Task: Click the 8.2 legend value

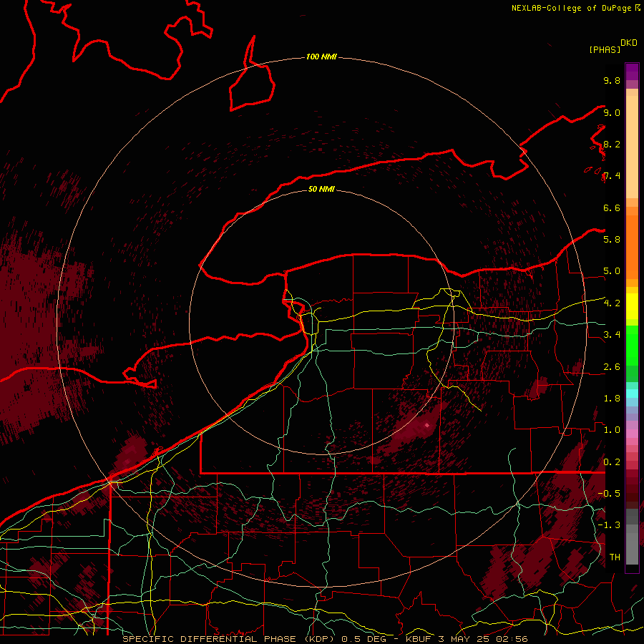Action: click(x=612, y=144)
